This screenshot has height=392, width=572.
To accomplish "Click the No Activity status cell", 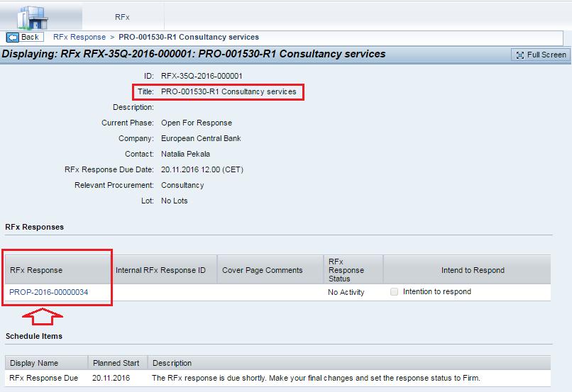I will tap(346, 292).
